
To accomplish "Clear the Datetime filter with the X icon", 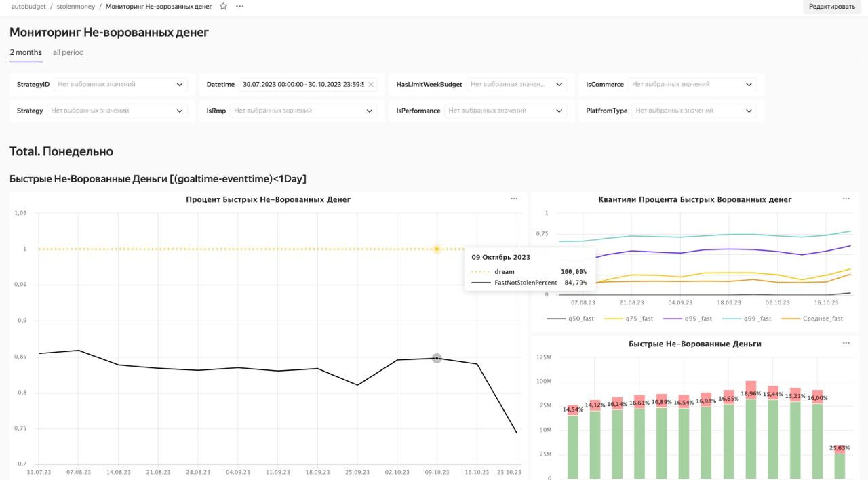I will pyautogui.click(x=371, y=85).
